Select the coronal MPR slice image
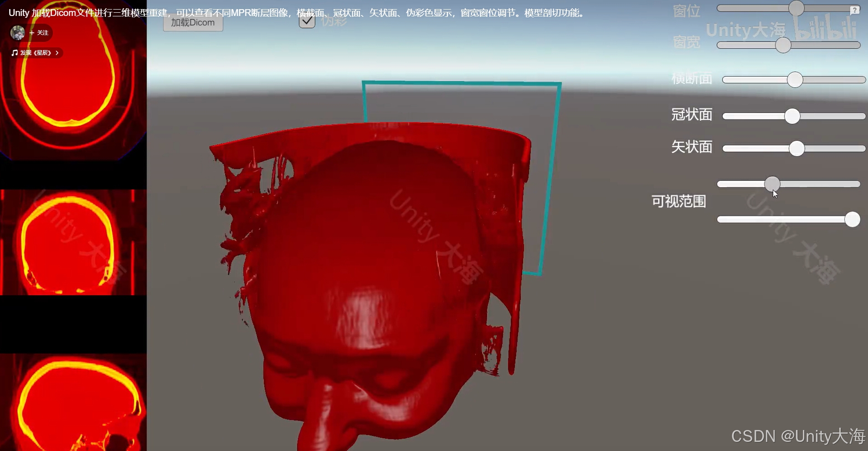The image size is (868, 451). [73, 242]
